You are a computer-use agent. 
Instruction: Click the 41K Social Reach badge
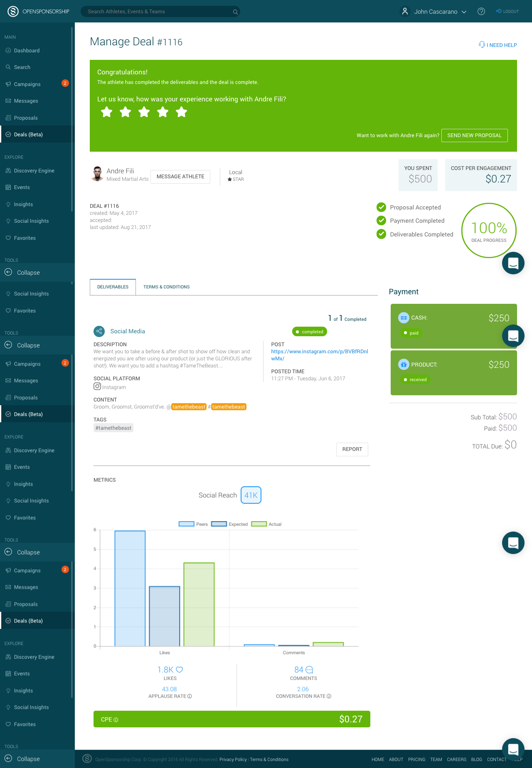coord(251,495)
